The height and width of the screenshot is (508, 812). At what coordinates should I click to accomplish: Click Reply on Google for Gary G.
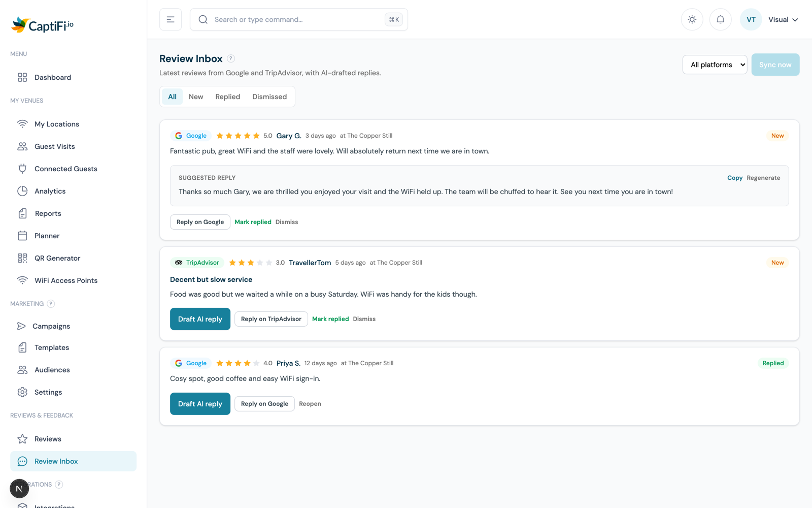pos(200,222)
